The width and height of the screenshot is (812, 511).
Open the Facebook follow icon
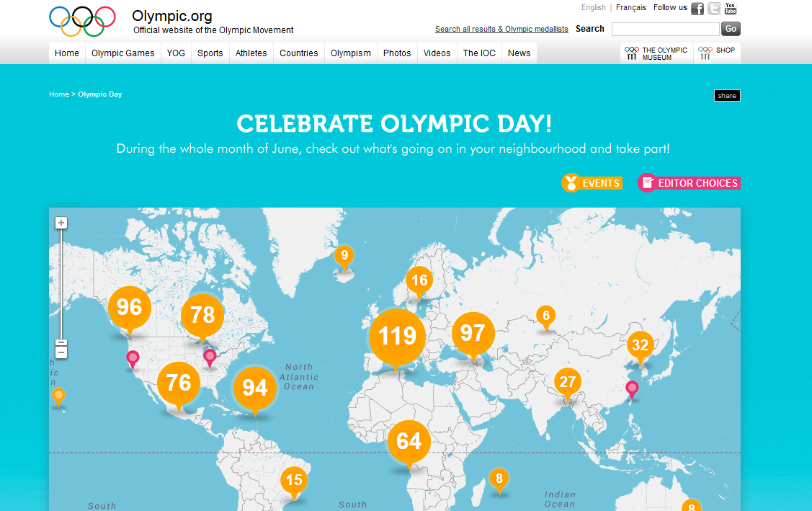pyautogui.click(x=697, y=9)
